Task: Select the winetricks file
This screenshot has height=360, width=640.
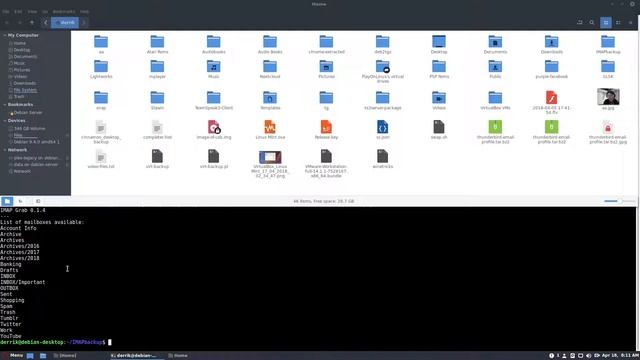Action: (382, 159)
